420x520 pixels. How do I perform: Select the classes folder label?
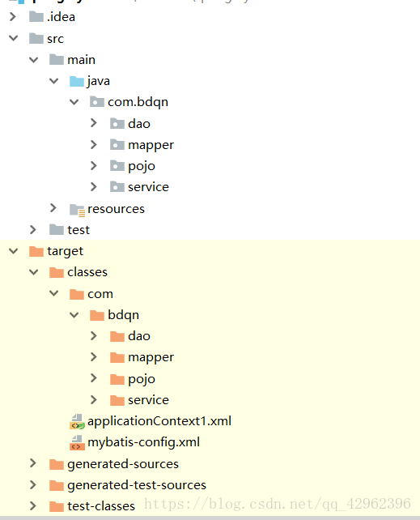[87, 272]
